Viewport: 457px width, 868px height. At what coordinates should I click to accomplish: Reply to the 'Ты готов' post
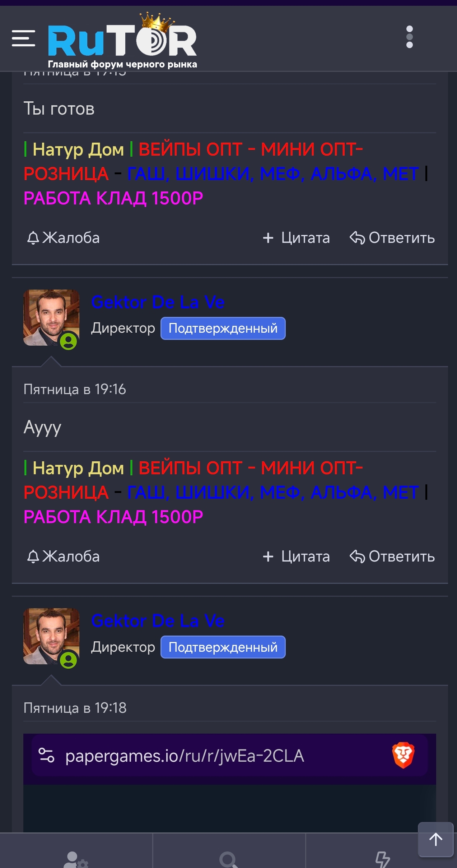point(392,238)
